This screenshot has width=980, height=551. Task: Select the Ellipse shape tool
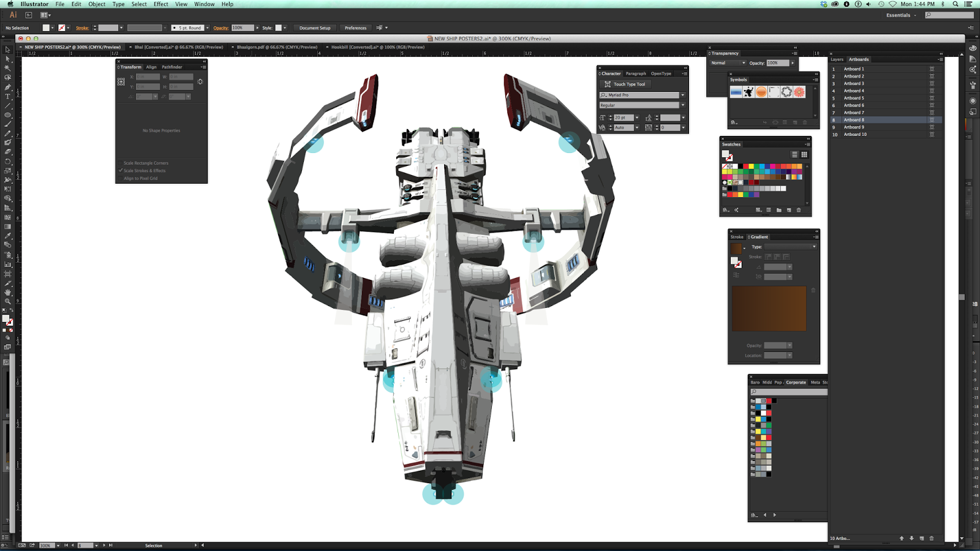click(7, 114)
